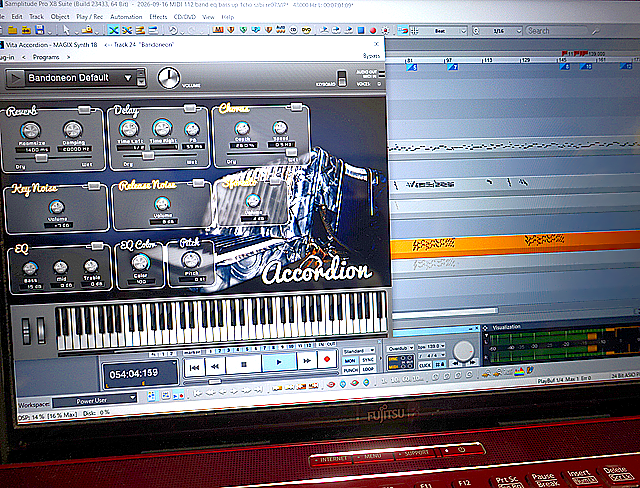Click the blue square toolbar icon
The height and width of the screenshot is (488, 640).
click(x=361, y=30)
